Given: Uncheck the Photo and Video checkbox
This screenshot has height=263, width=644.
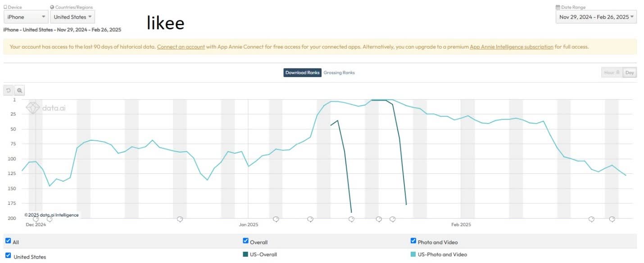Looking at the screenshot, I should (413, 240).
